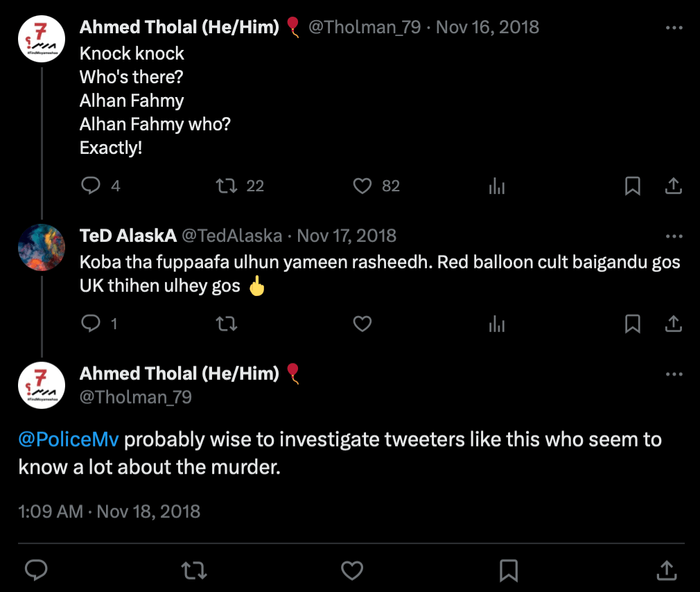Bookmark the main tweet in the bottom bar
This screenshot has width=700, height=592.
tap(509, 570)
